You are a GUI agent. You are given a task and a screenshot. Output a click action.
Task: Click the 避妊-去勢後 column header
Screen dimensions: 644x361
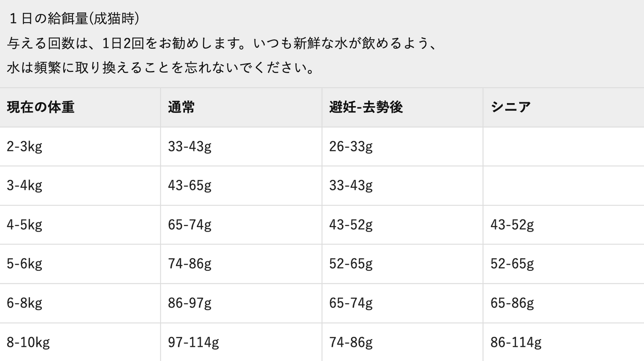pyautogui.click(x=366, y=108)
